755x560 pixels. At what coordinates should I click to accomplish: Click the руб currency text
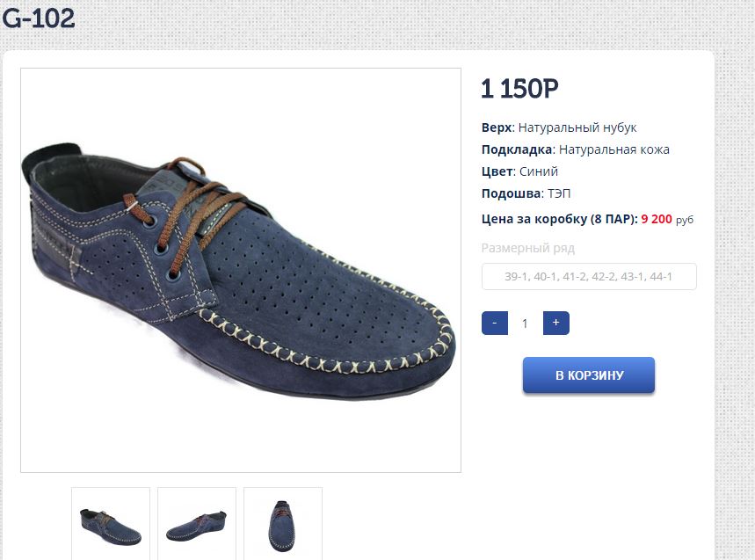(685, 220)
